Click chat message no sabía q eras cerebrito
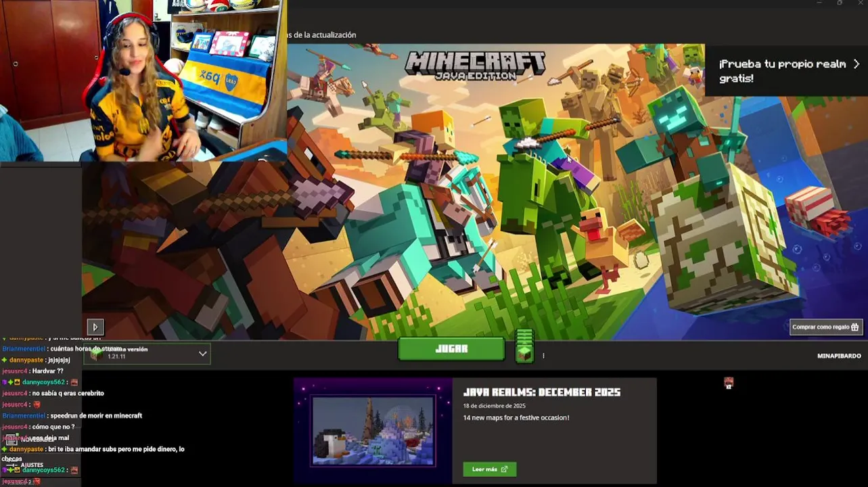Viewport: 868px width, 487px height. pyautogui.click(x=68, y=393)
